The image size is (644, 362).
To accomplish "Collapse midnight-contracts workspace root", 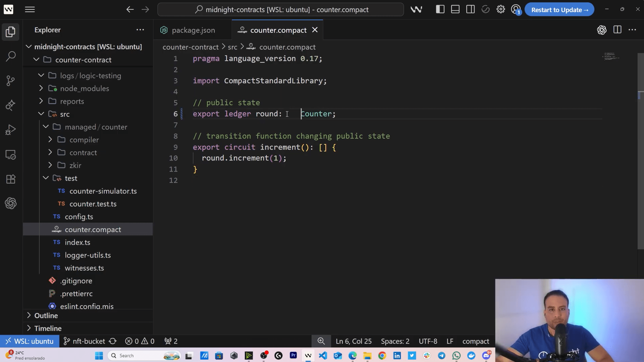I will pos(29,46).
